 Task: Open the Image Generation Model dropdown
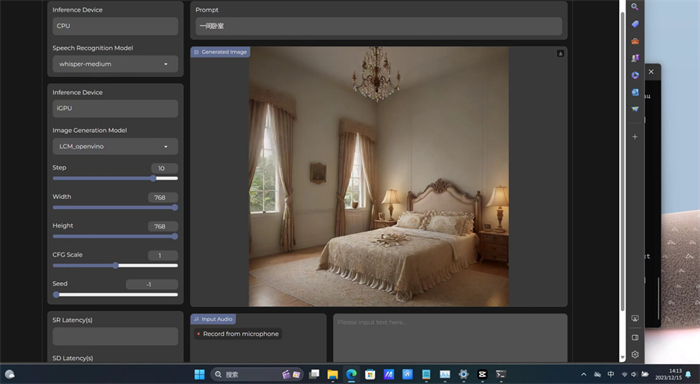(x=115, y=146)
